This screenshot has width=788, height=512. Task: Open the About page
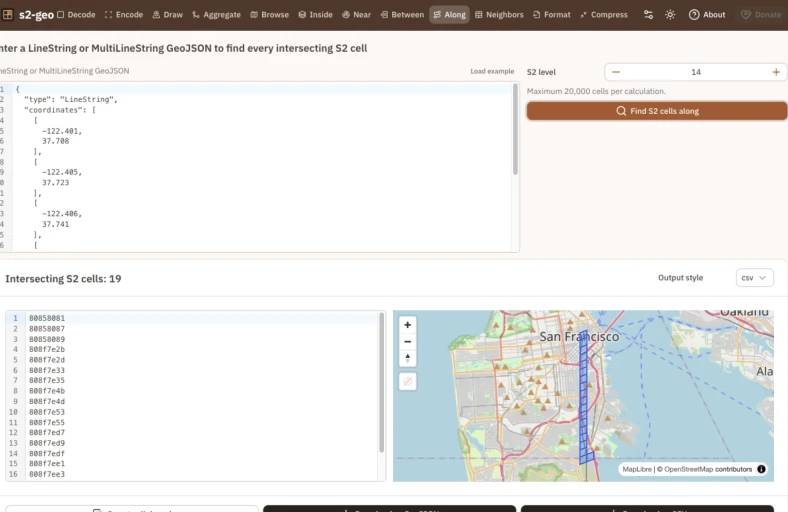pos(707,15)
